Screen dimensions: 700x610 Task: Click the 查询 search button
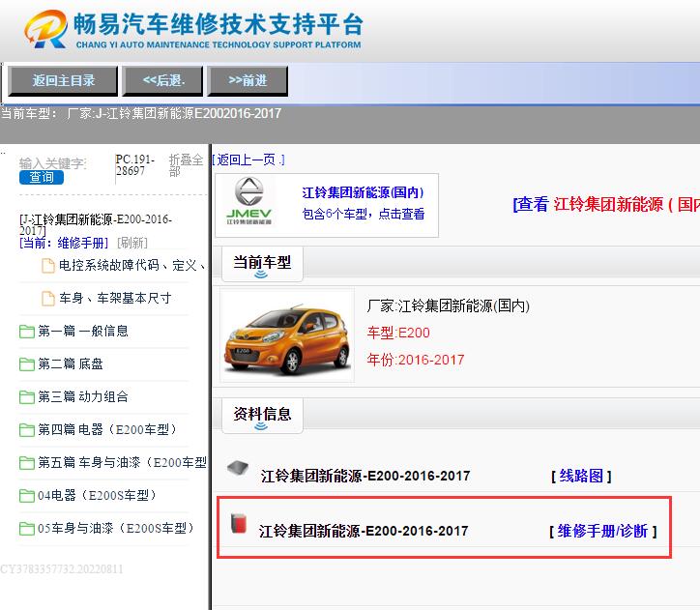tap(42, 177)
